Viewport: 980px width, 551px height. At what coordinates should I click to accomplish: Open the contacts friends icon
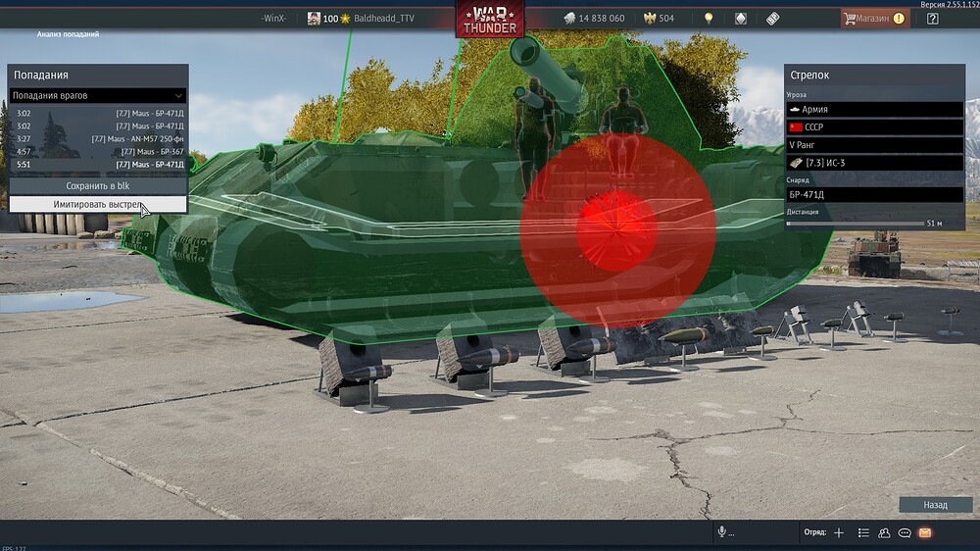point(884,532)
